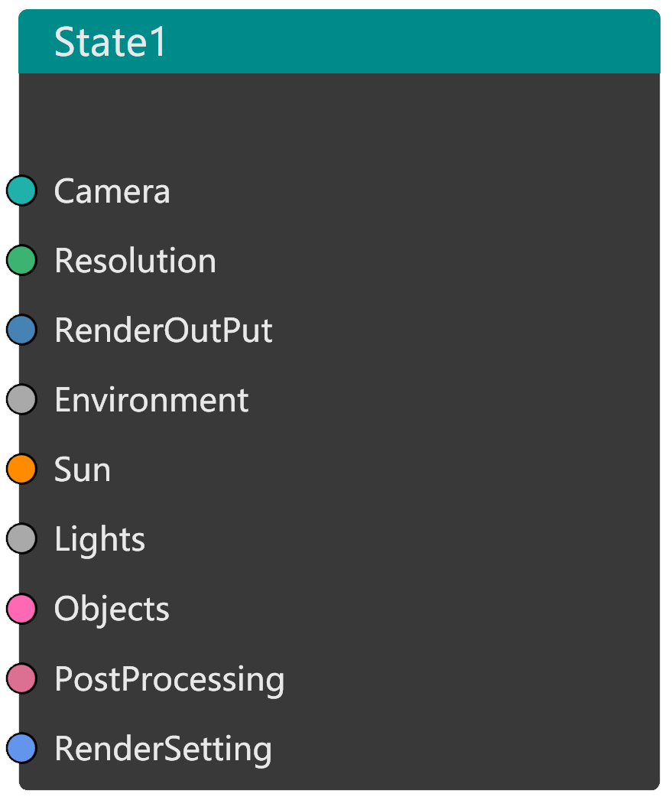Click the gray Lights input socket
Viewport: 672px width, 800px height.
21,538
